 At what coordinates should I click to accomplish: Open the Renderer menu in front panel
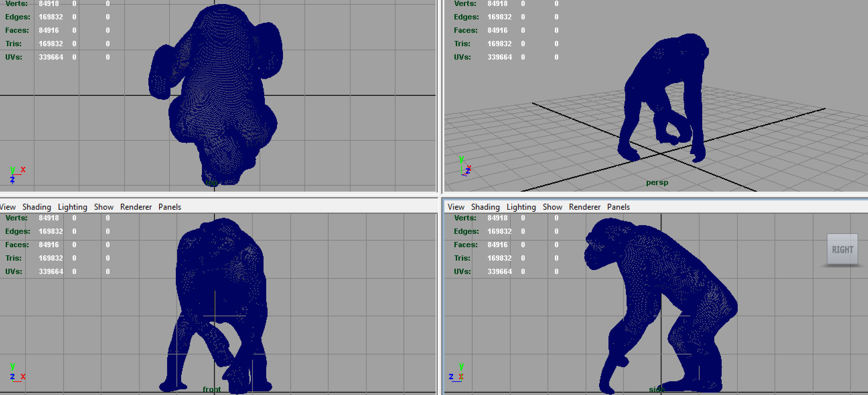pyautogui.click(x=136, y=207)
